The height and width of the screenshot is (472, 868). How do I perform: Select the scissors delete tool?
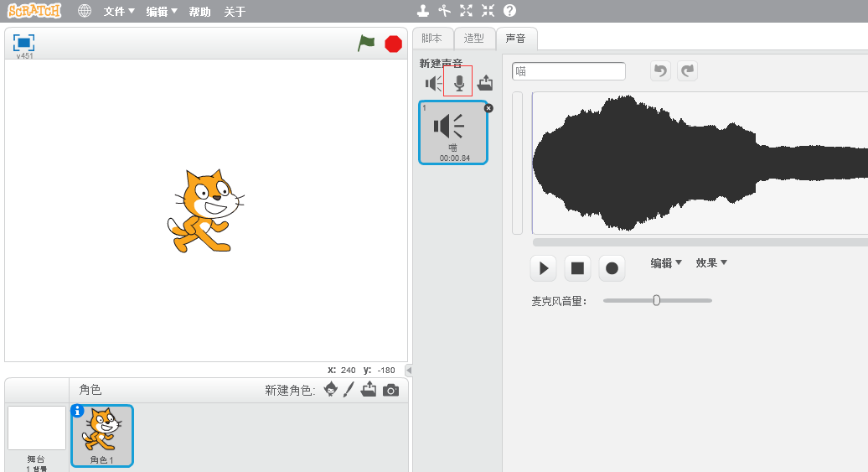[x=445, y=11]
